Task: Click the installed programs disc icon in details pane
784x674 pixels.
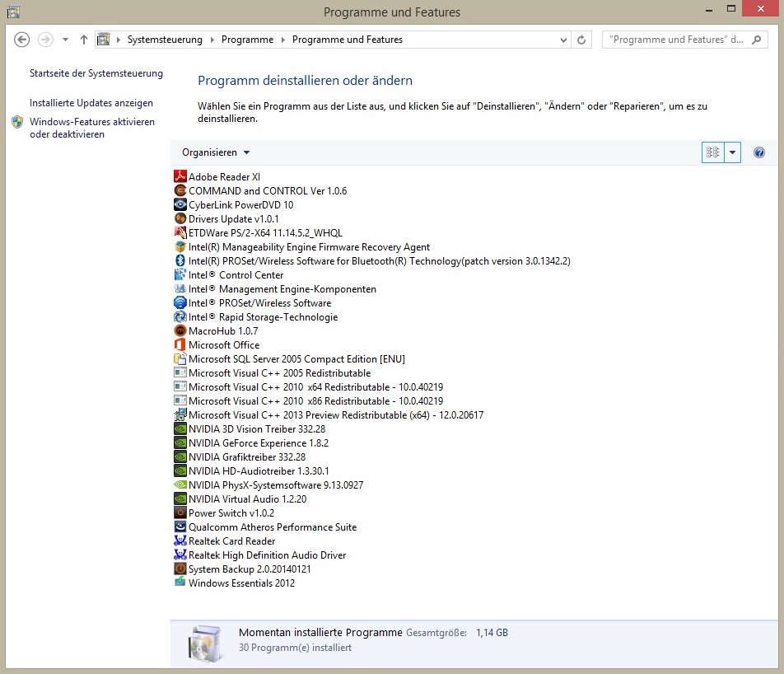Action: point(204,644)
